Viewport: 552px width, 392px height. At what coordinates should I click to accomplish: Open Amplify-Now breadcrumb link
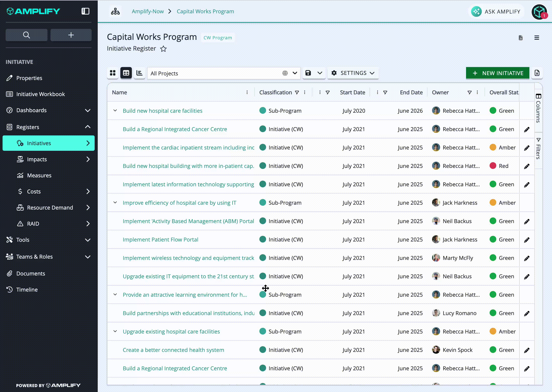click(x=148, y=11)
